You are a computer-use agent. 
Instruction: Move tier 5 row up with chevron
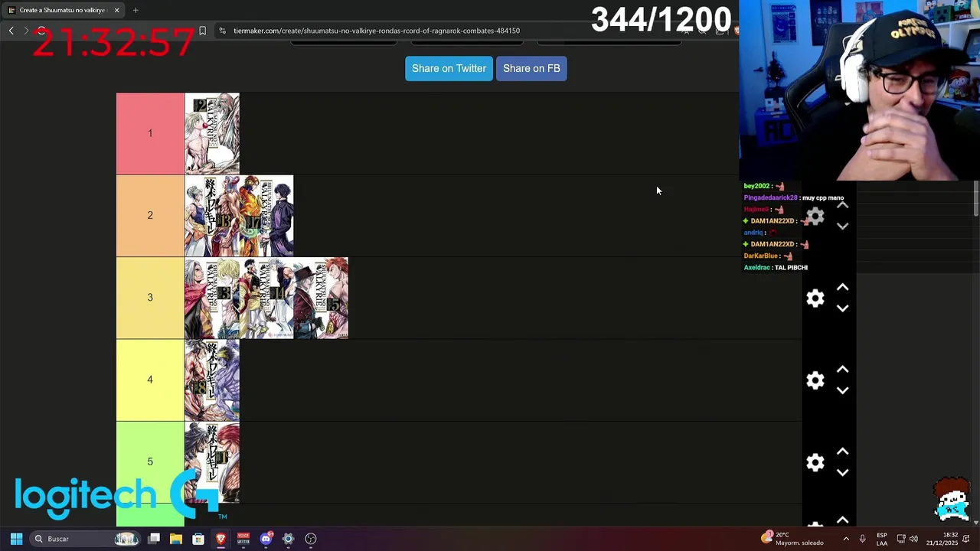[x=842, y=452]
